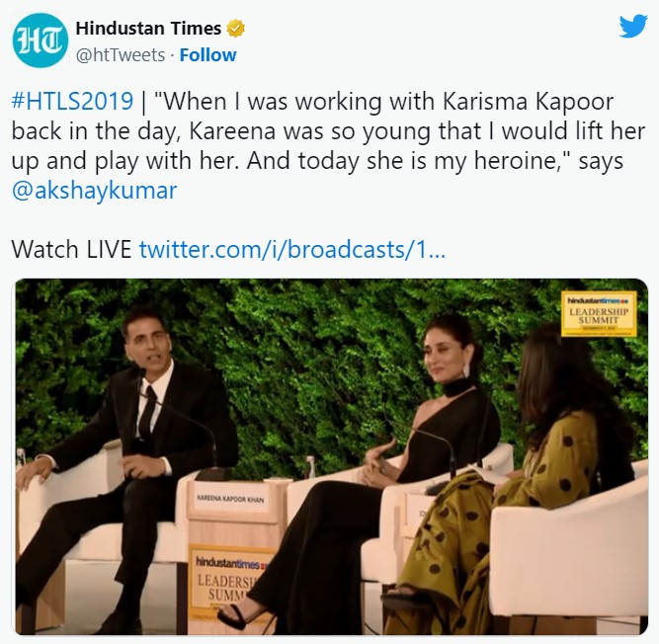Click the Kareena Kapoor Khan name placard
This screenshot has height=644, width=659.
click(x=230, y=499)
